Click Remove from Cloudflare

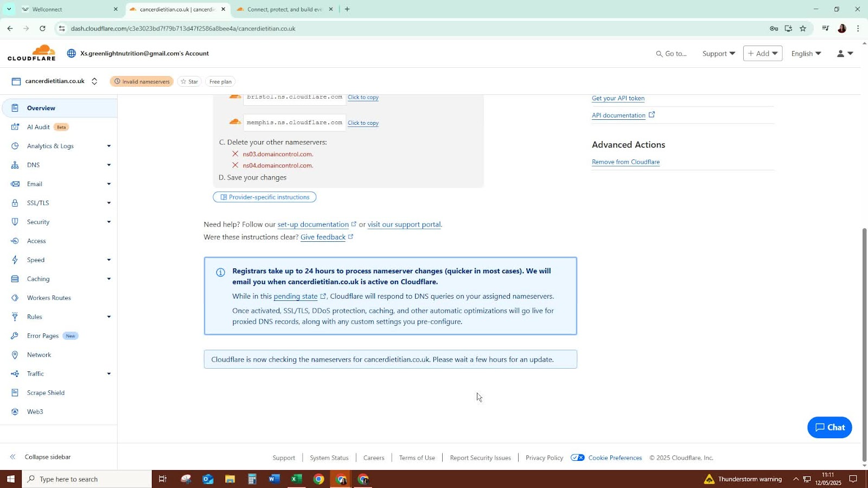pyautogui.click(x=626, y=162)
